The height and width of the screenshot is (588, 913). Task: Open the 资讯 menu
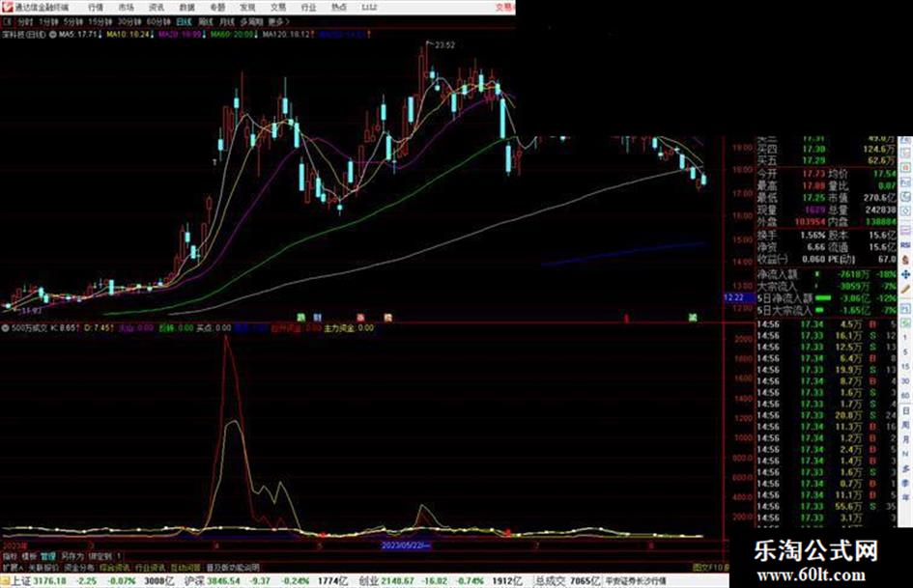(157, 7)
